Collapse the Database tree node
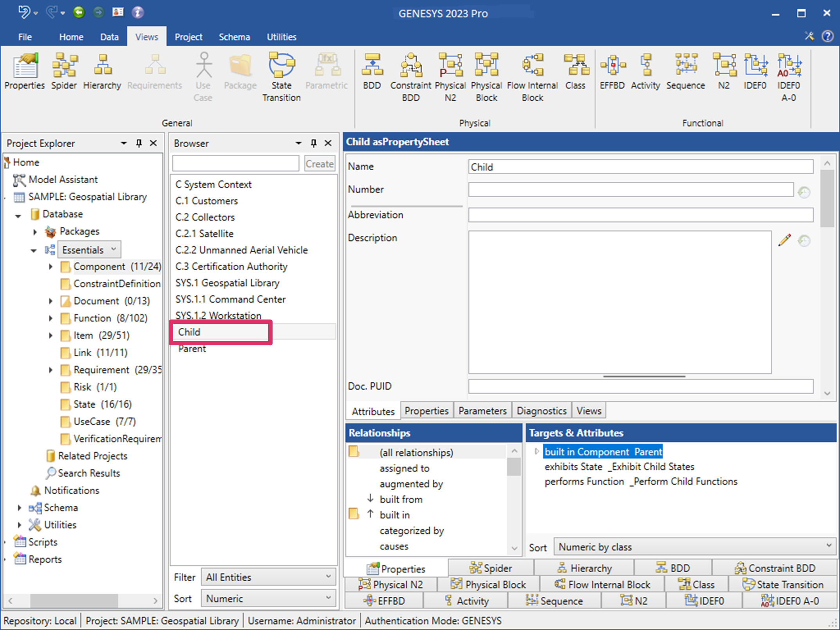The image size is (840, 630). (x=18, y=215)
